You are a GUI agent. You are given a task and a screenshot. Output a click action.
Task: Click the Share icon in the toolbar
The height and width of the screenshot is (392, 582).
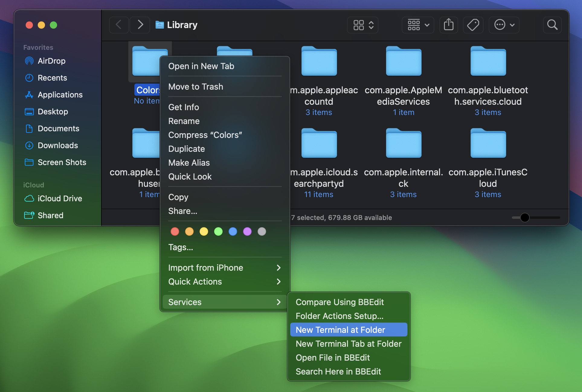click(x=449, y=25)
